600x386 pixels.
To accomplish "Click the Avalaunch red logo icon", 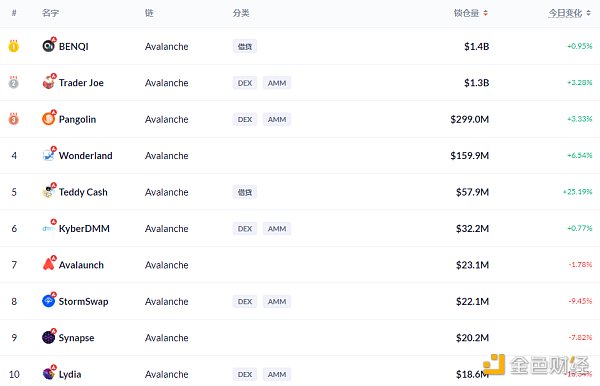I will tap(49, 264).
